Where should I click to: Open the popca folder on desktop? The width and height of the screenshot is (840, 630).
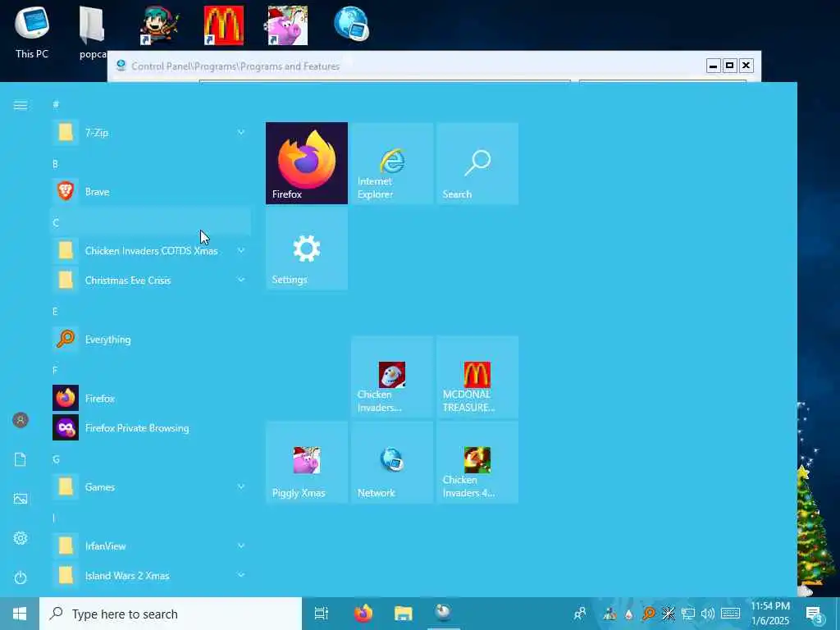(x=92, y=32)
